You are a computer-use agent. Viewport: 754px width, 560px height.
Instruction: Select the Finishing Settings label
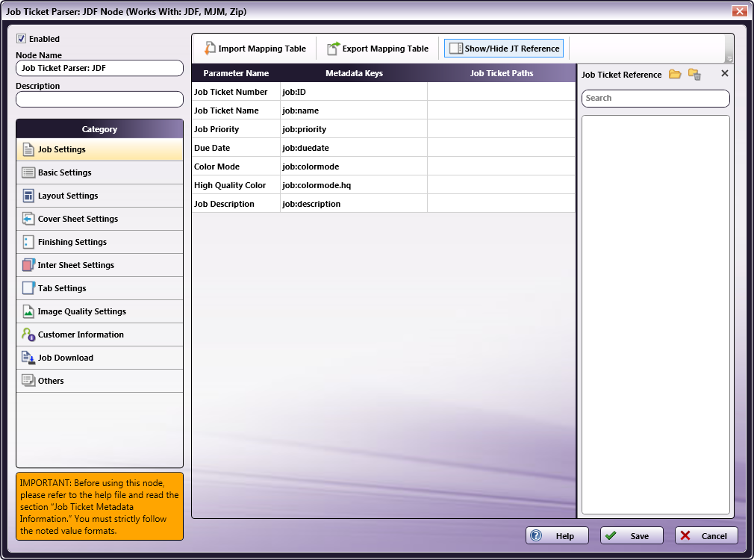(72, 242)
